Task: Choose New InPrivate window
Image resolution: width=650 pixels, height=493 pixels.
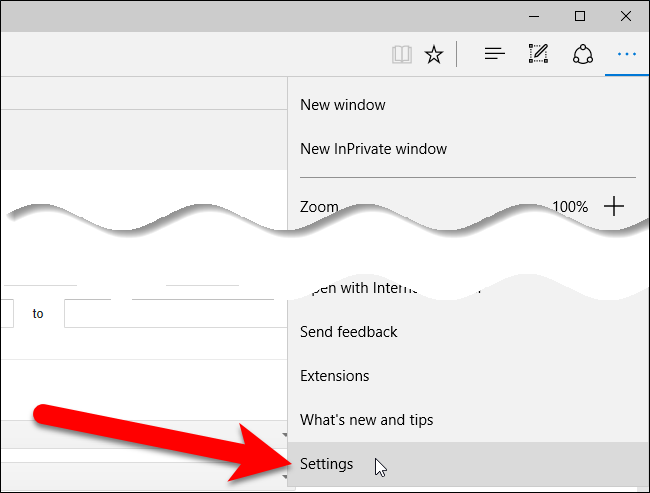Action: pos(468,149)
